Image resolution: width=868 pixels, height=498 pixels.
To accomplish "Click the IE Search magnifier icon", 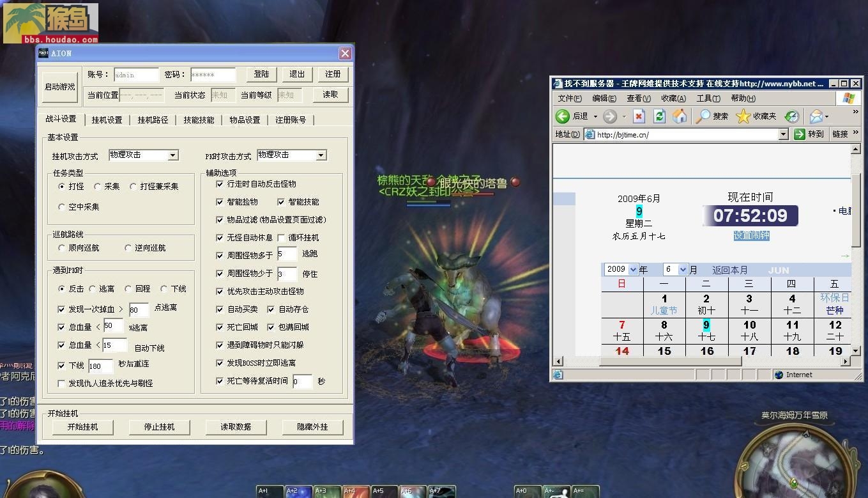I will 703,116.
